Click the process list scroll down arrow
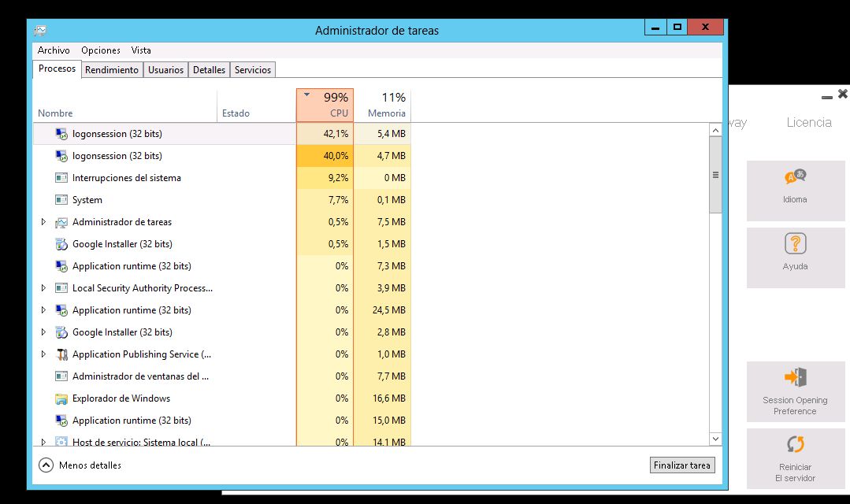The height and width of the screenshot is (504, 850). pos(715,439)
